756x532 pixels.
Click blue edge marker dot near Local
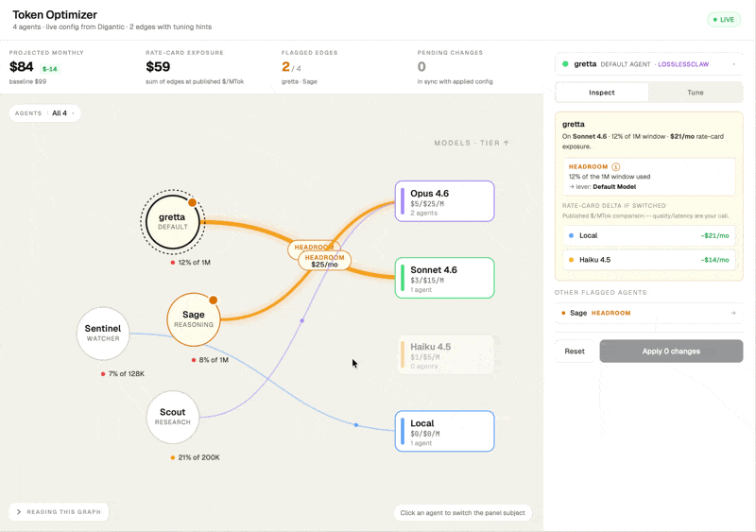pyautogui.click(x=356, y=425)
